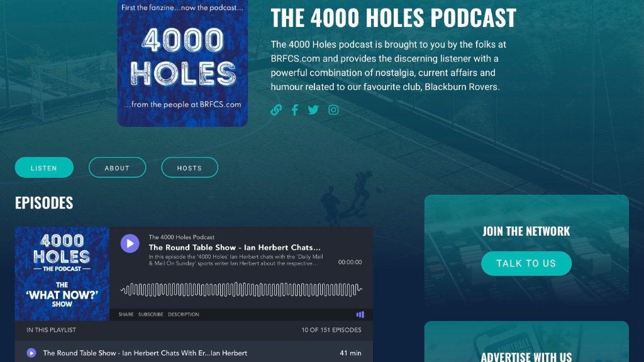Viewport: 644px width, 362px height.
Task: Show the episode Description
Action: point(184,314)
